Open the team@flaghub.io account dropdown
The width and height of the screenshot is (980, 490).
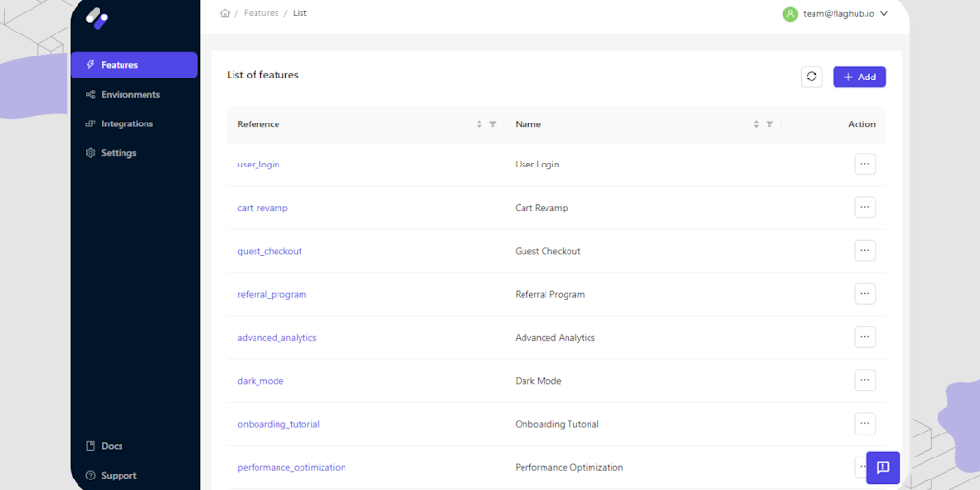[836, 13]
